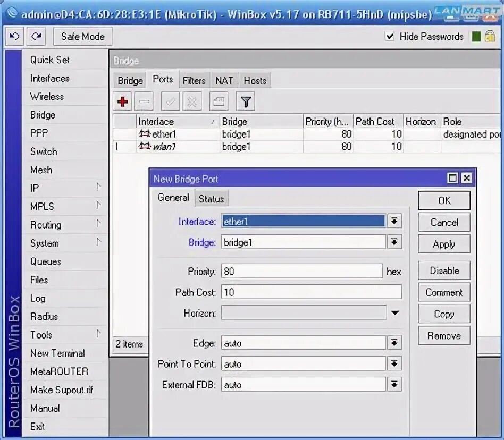Open the Point To Point dropdown arrow
Viewport: 504px width, 440px height.
coord(394,363)
